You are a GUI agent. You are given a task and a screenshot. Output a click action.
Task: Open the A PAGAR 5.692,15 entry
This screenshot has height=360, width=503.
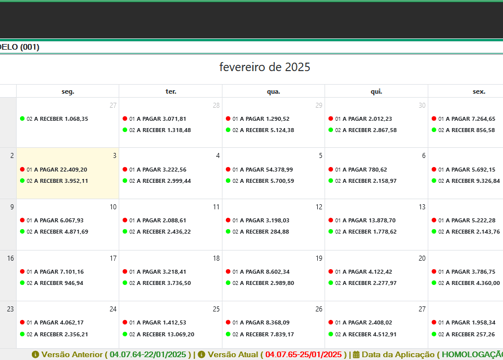coord(463,169)
